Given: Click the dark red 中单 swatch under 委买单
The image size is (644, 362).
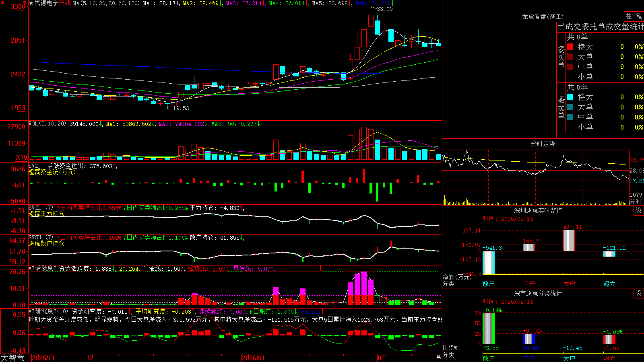Looking at the screenshot, I should click(570, 67).
